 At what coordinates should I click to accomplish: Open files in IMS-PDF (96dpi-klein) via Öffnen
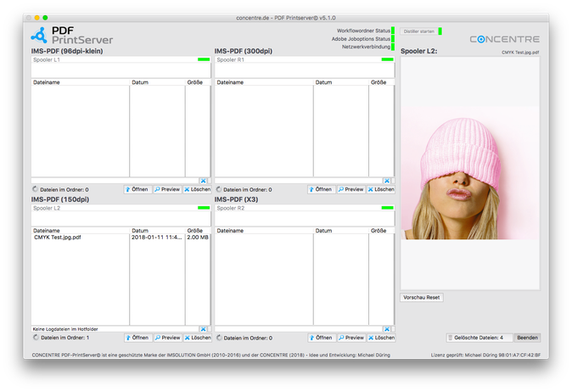[137, 189]
